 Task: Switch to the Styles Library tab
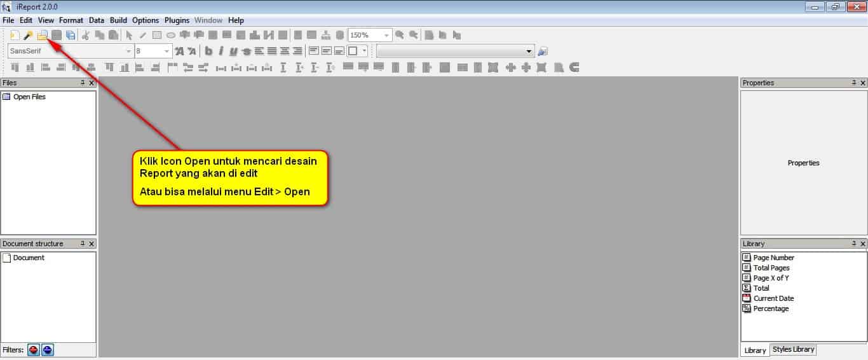tap(793, 350)
